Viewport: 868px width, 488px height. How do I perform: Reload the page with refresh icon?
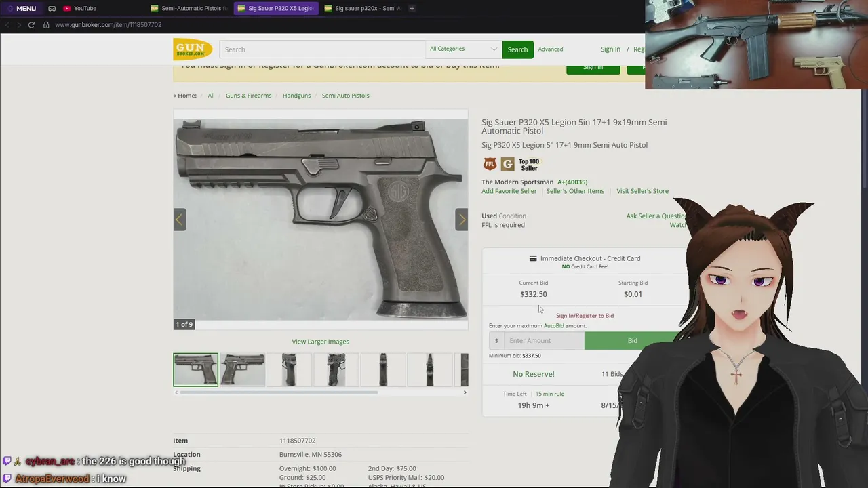coord(31,25)
